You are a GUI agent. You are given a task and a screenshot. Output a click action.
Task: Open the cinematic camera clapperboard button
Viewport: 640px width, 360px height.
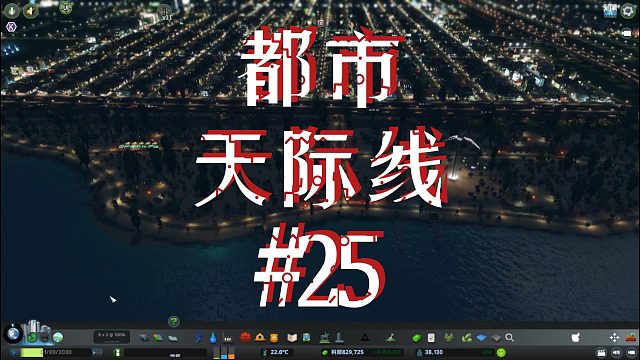tap(601, 352)
